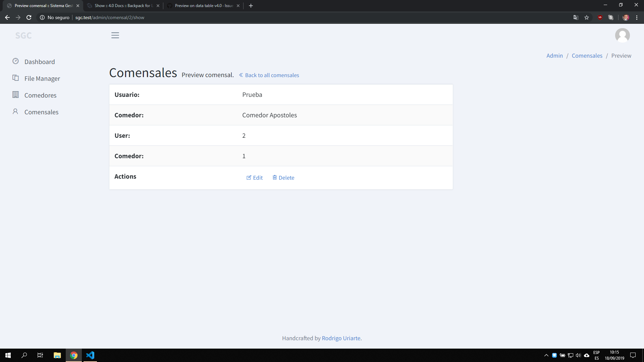Launch Visual Studio Code from the taskbar
The height and width of the screenshot is (362, 644).
pos(90,355)
